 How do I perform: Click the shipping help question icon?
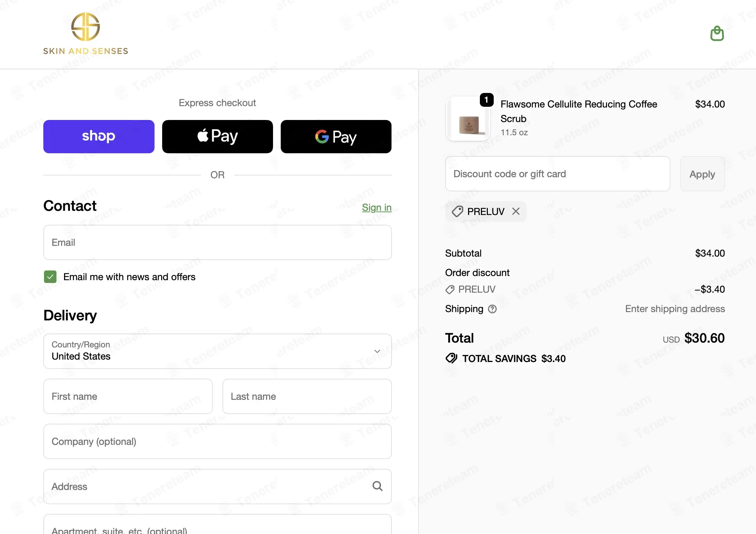coord(492,309)
